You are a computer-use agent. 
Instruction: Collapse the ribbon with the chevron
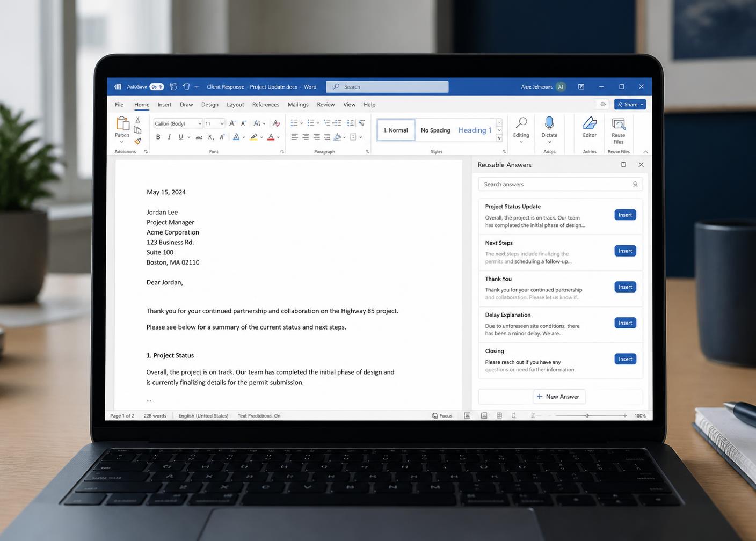[x=645, y=152]
